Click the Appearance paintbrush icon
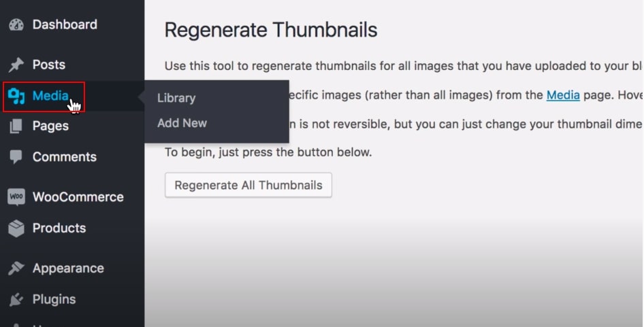This screenshot has width=644, height=327. pos(16,269)
